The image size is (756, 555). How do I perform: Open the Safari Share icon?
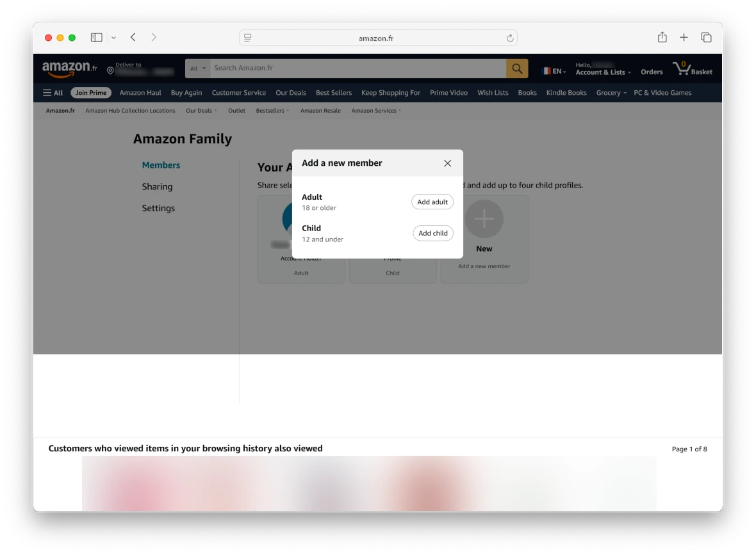pos(662,37)
